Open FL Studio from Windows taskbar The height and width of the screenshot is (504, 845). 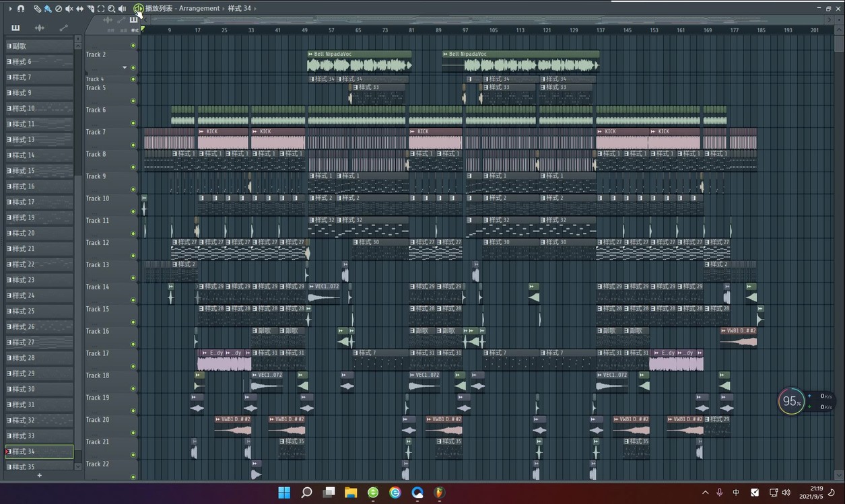click(439, 493)
